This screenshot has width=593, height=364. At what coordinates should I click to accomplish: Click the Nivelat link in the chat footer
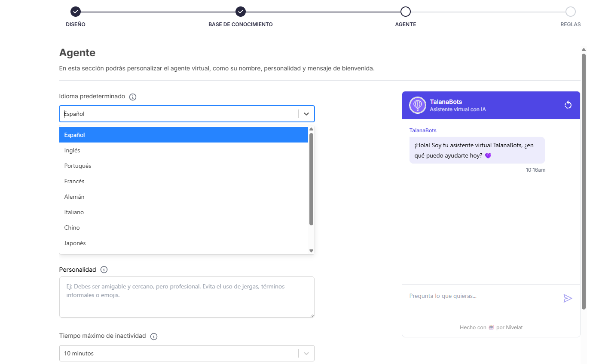pyautogui.click(x=514, y=327)
